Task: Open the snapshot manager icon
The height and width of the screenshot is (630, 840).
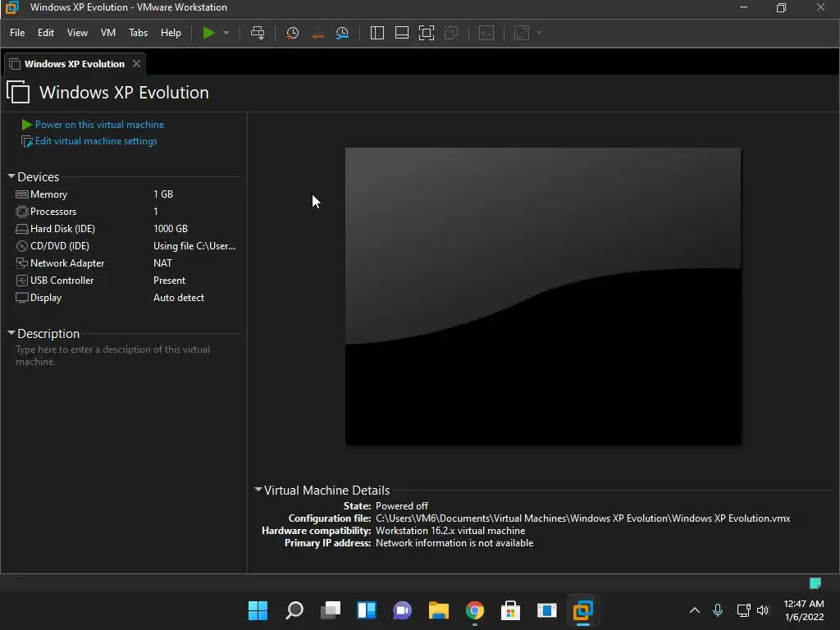Action: click(342, 33)
